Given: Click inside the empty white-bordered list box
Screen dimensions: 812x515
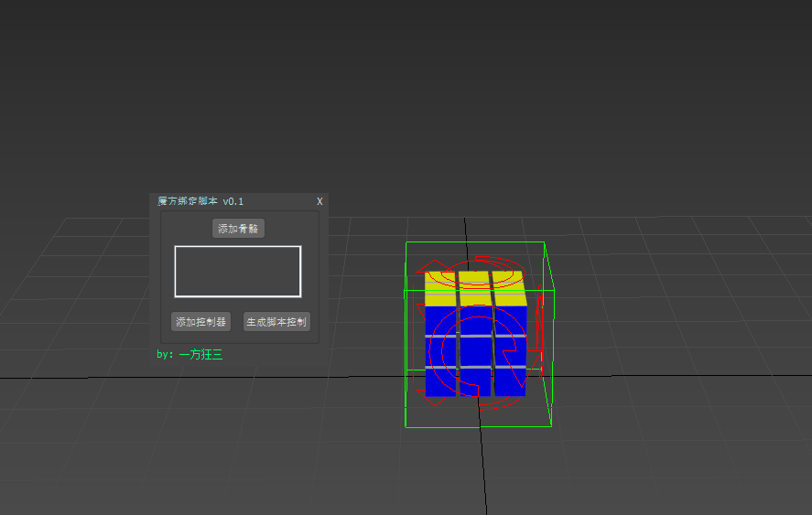Looking at the screenshot, I should [x=238, y=271].
